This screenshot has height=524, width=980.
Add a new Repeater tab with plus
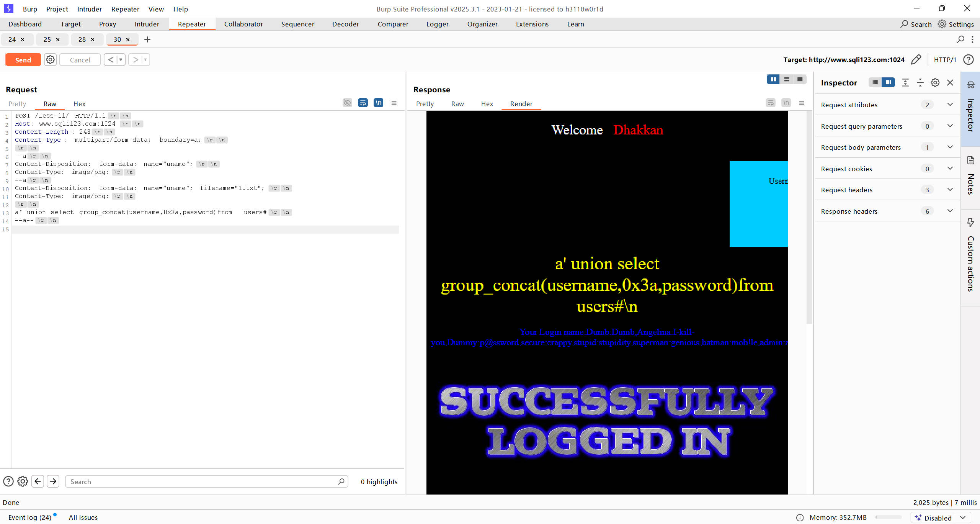(147, 39)
